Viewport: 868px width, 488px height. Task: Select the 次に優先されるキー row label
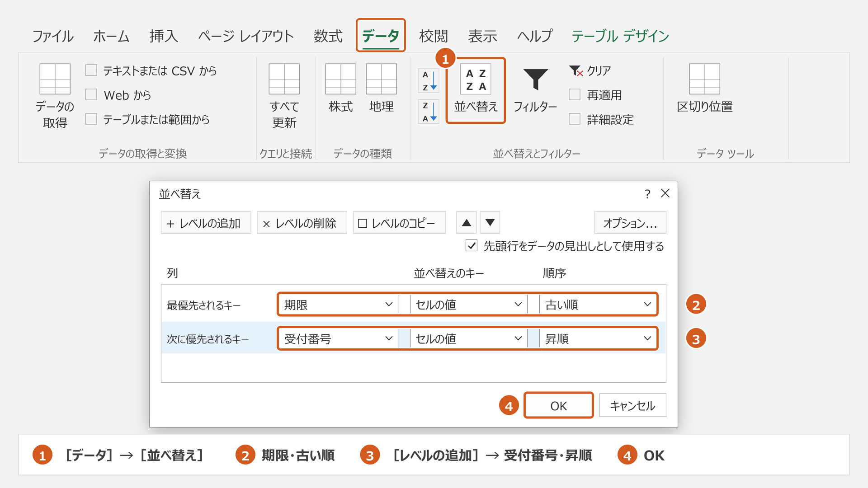click(208, 339)
